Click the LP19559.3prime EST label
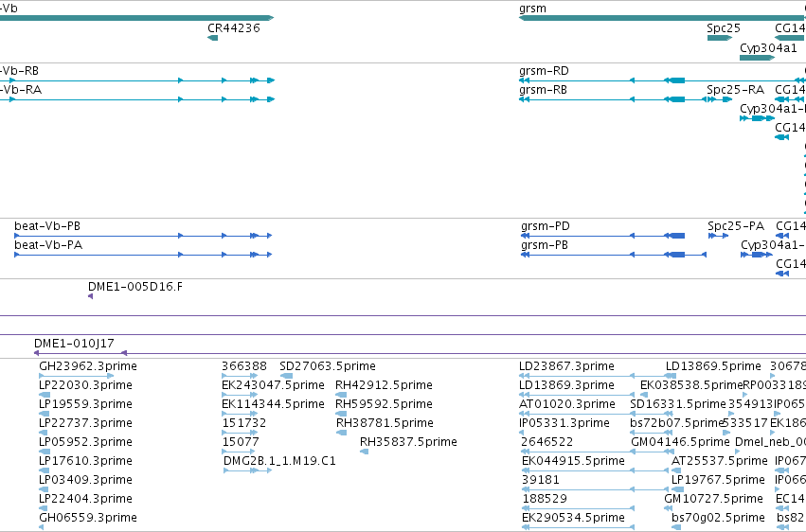The height and width of the screenshot is (532, 806). (85, 404)
